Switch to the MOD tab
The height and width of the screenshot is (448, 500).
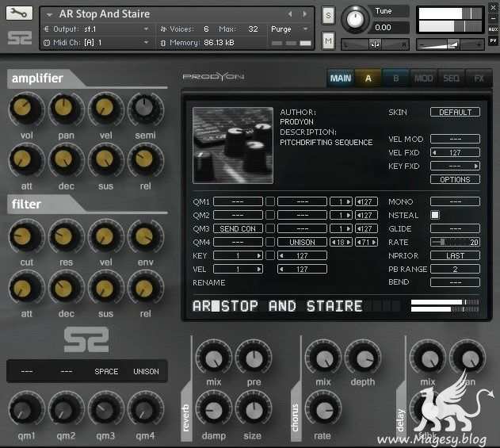[423, 78]
